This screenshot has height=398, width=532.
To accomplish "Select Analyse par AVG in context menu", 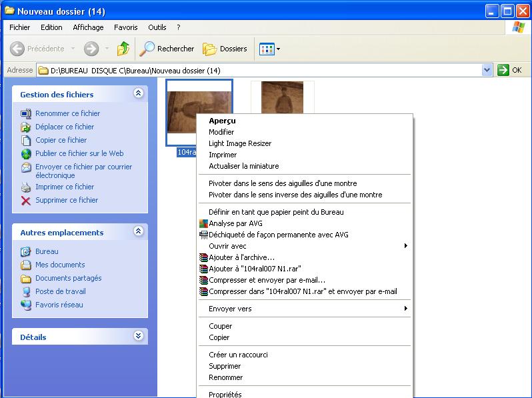I will 235,223.
